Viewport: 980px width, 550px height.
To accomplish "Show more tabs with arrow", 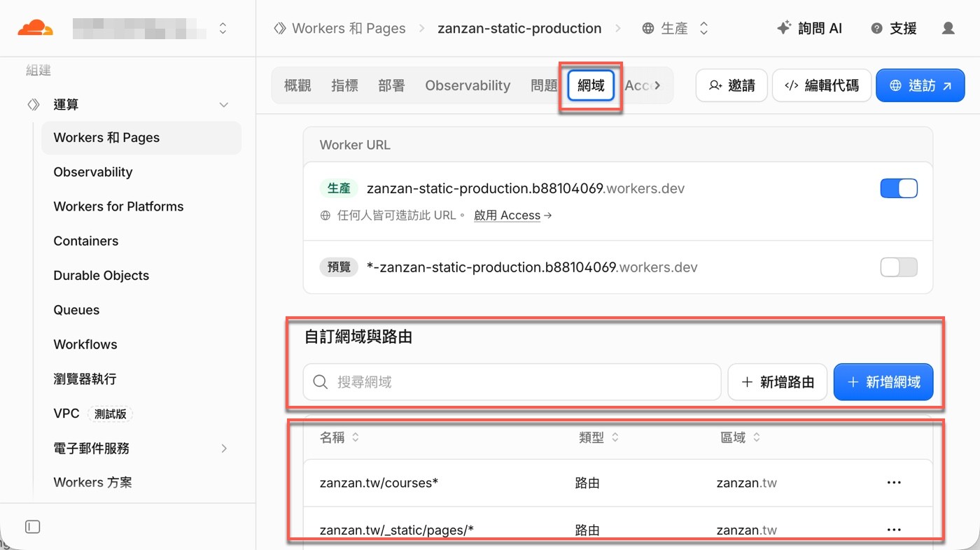I will click(657, 85).
